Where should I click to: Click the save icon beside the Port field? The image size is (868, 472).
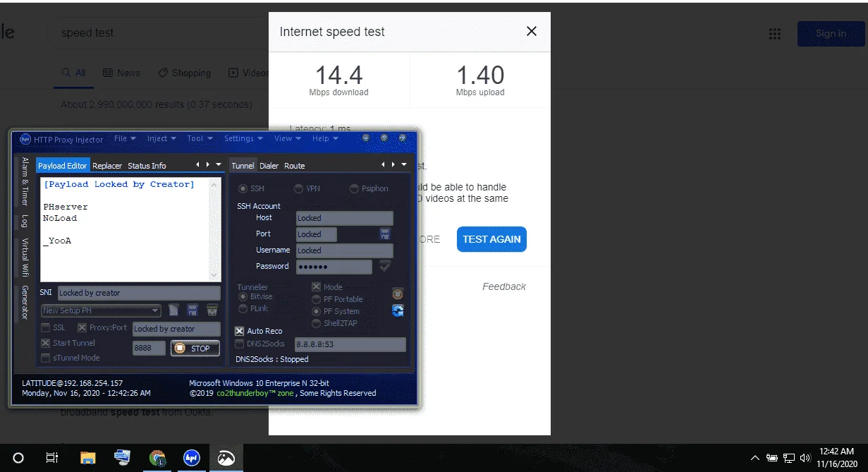(x=385, y=234)
